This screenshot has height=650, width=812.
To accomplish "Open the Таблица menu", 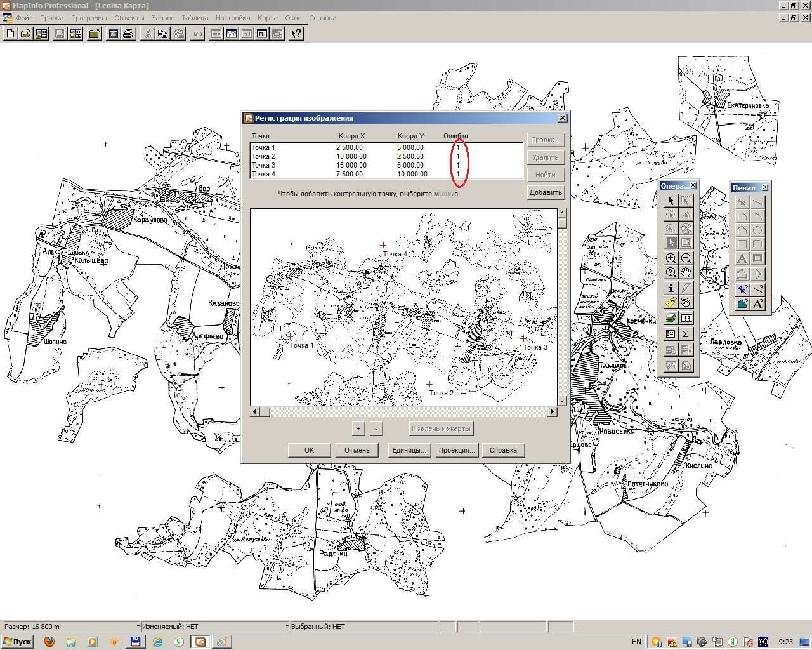I will tap(195, 18).
